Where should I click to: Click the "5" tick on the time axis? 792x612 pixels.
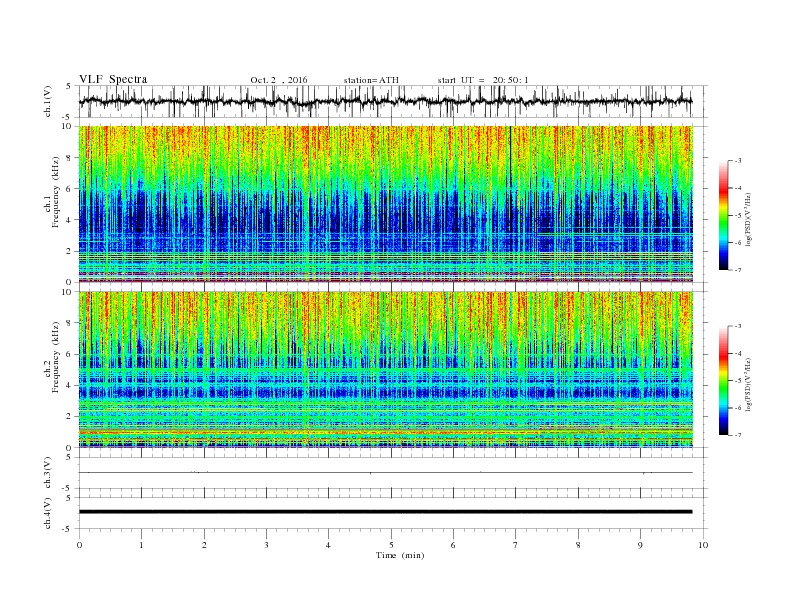pyautogui.click(x=391, y=545)
